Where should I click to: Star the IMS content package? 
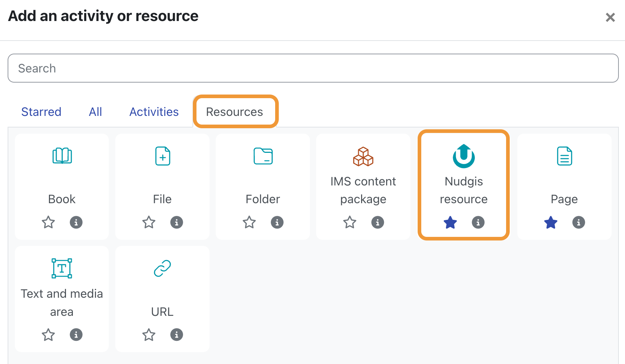(350, 222)
